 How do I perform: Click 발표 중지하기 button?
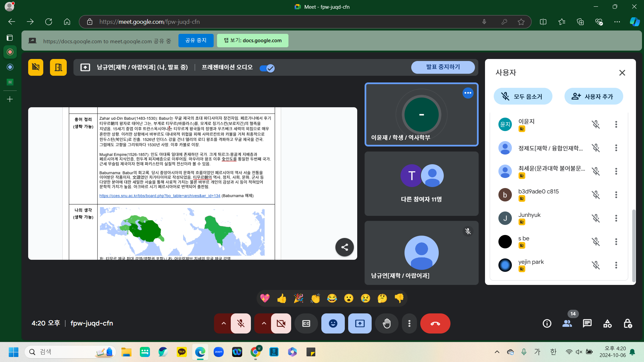pyautogui.click(x=443, y=67)
